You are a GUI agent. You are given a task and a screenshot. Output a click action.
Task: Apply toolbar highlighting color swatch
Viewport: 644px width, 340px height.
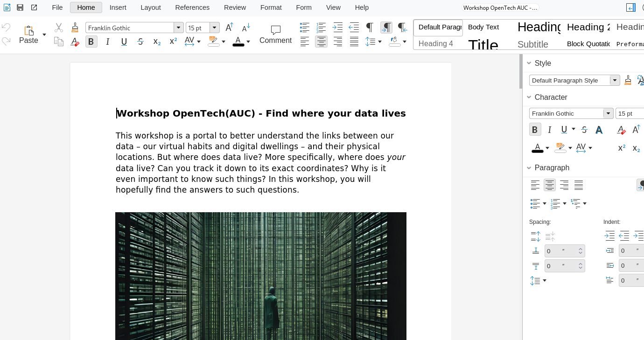(213, 42)
